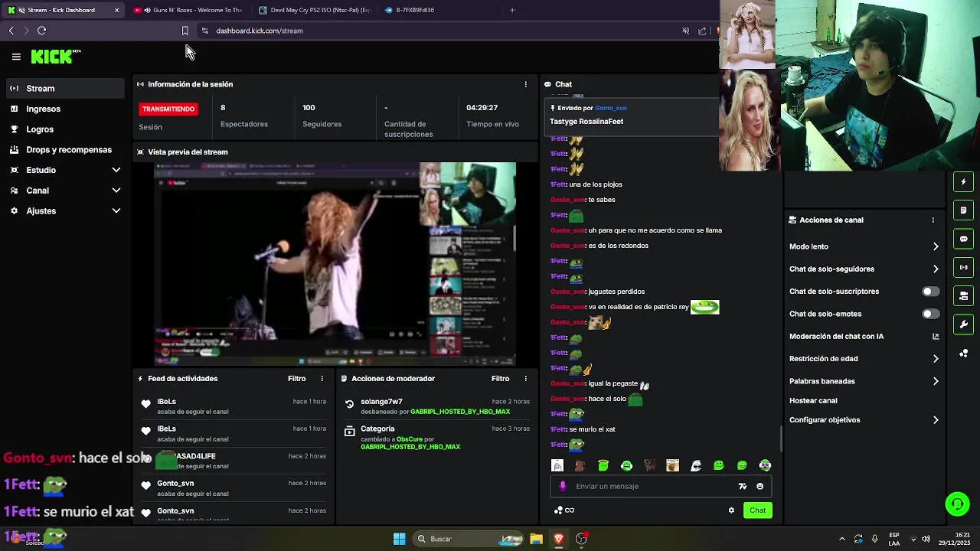Reload the browser page
Viewport: 980px width, 551px height.
tap(41, 31)
